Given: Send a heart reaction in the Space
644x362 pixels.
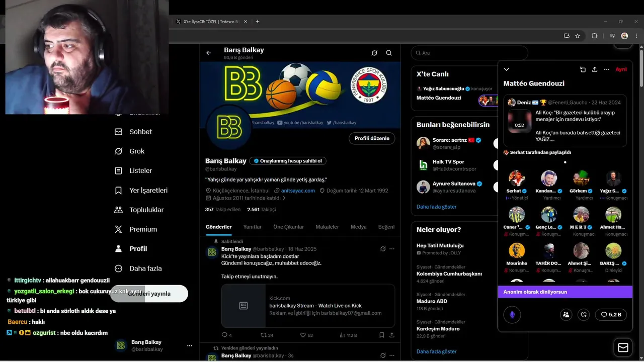Looking at the screenshot, I should coord(584,315).
